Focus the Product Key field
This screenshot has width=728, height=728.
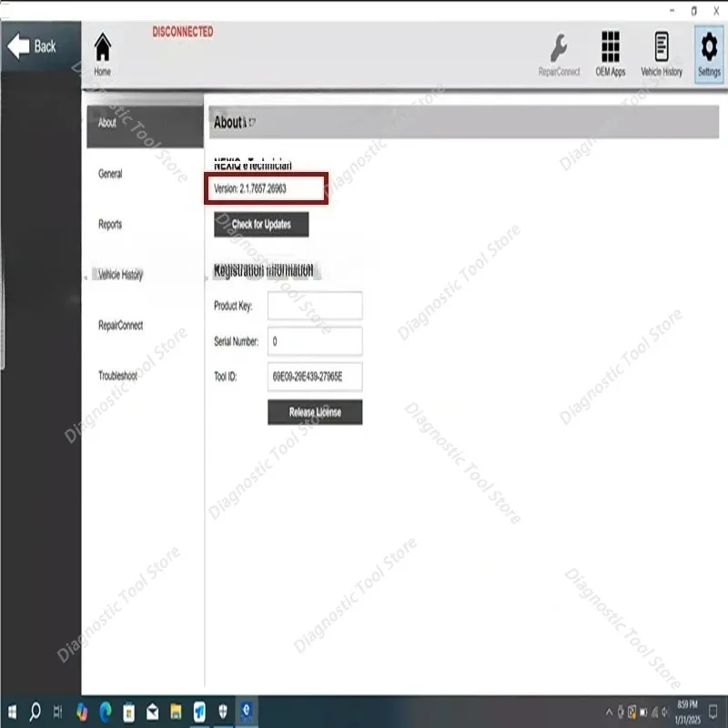(x=315, y=306)
